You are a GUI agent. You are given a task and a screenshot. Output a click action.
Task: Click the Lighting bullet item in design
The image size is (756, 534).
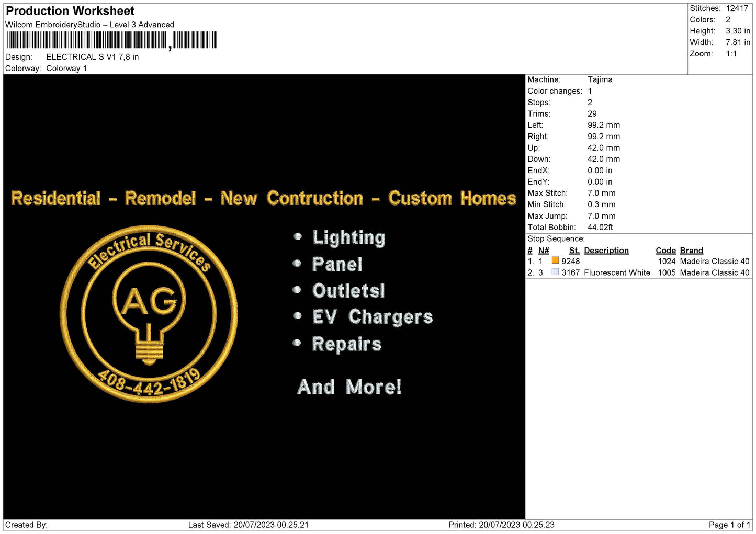[348, 238]
